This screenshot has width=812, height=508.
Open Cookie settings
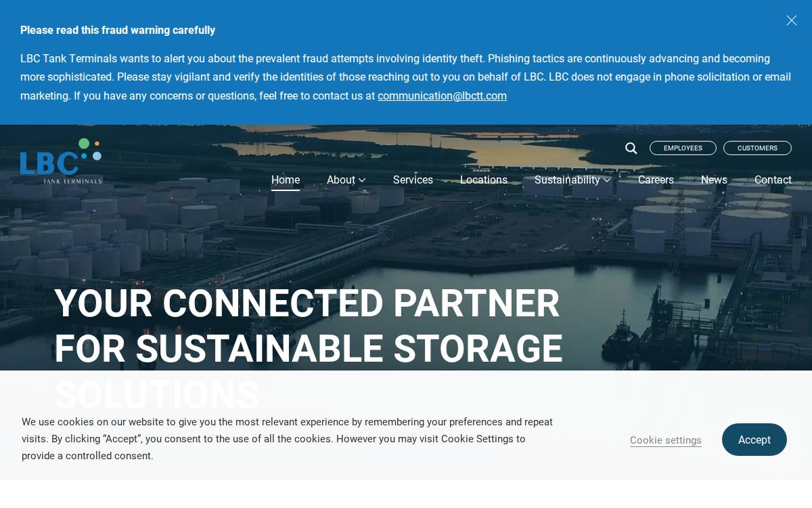pos(666,440)
